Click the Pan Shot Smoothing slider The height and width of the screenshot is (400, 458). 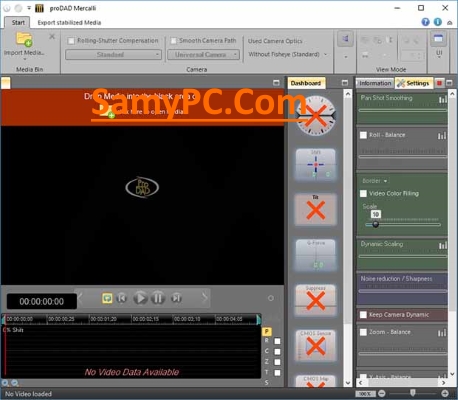(x=403, y=110)
